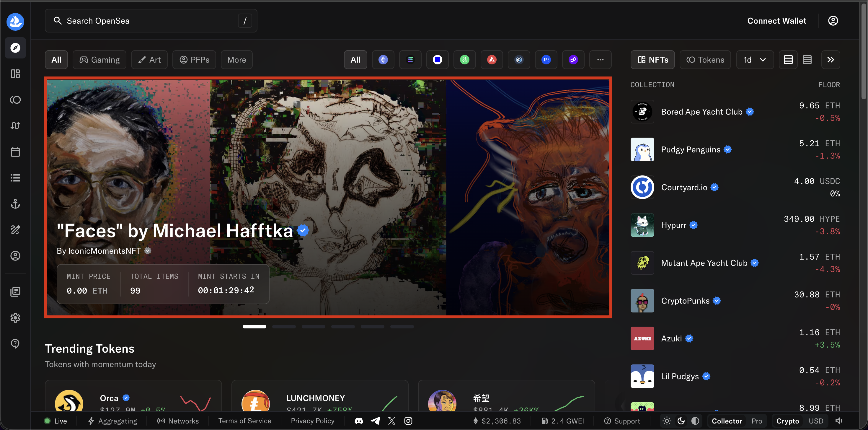Open the Discord link in footer

click(x=359, y=421)
